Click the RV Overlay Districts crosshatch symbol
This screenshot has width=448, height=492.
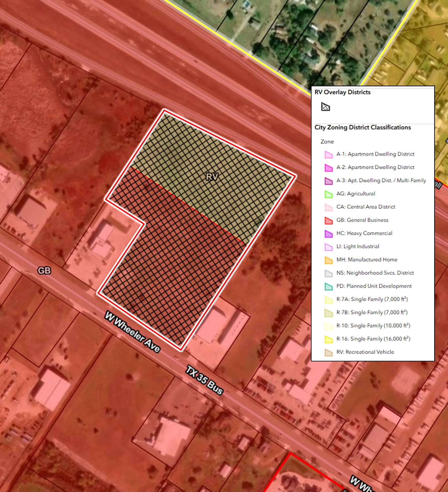pos(325,107)
